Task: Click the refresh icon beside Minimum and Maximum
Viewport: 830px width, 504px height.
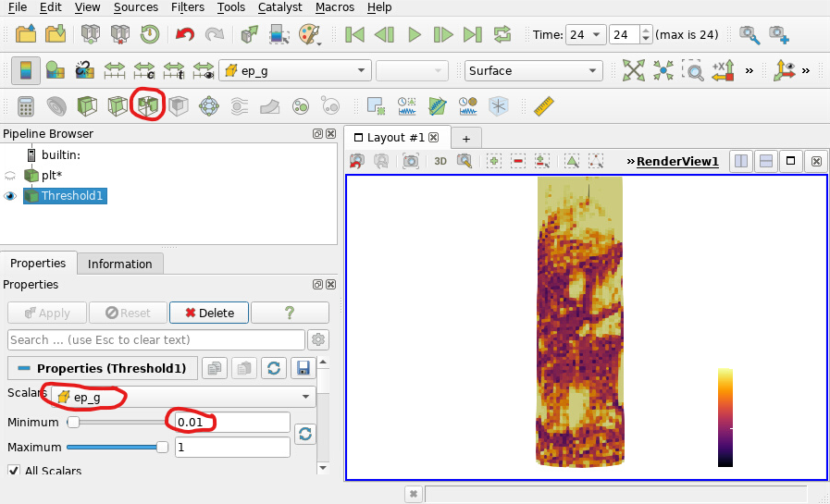Action: (x=305, y=435)
